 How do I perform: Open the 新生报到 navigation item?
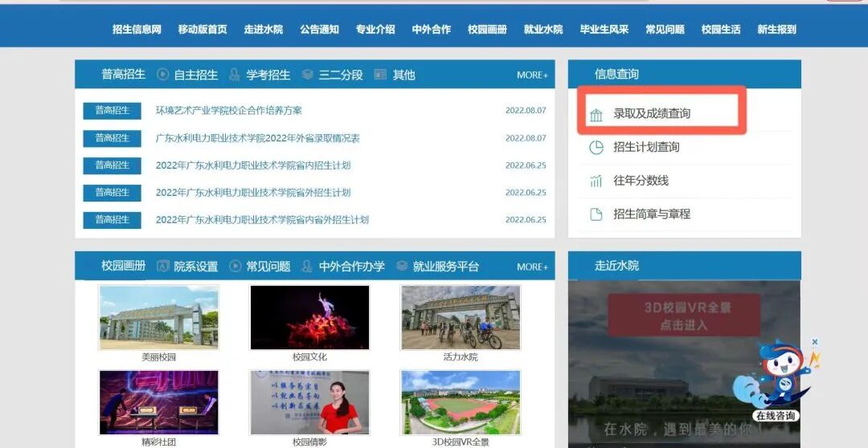coord(776,30)
